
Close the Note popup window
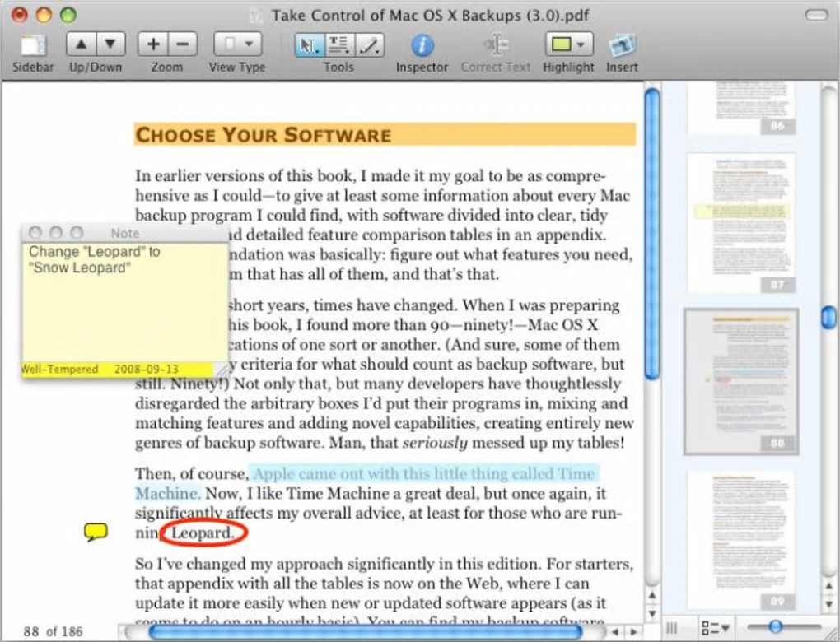point(35,232)
